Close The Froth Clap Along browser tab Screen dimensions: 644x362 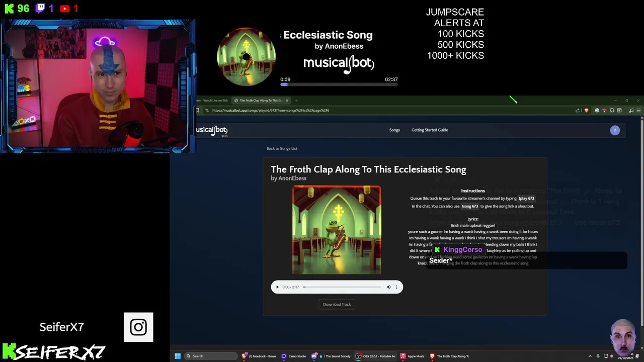(287, 101)
